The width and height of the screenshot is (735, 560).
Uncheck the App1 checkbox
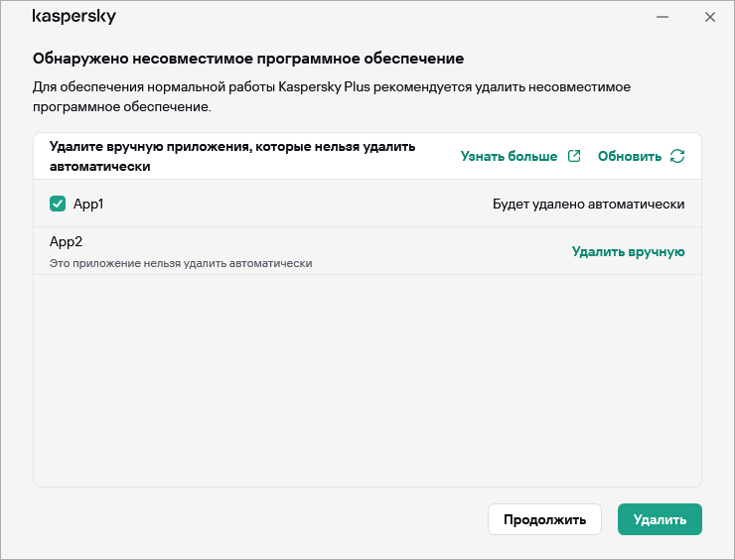coord(58,204)
